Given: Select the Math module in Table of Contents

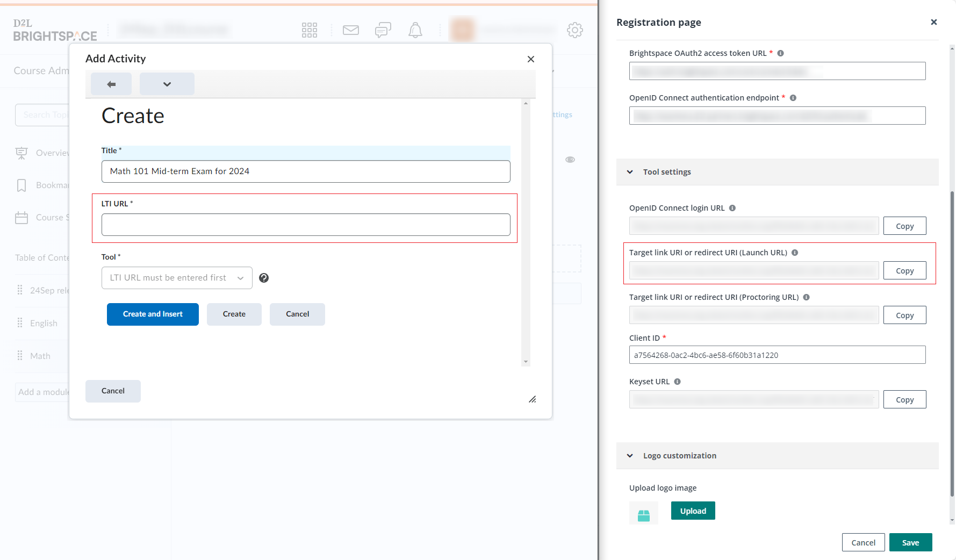Looking at the screenshot, I should pyautogui.click(x=40, y=356).
